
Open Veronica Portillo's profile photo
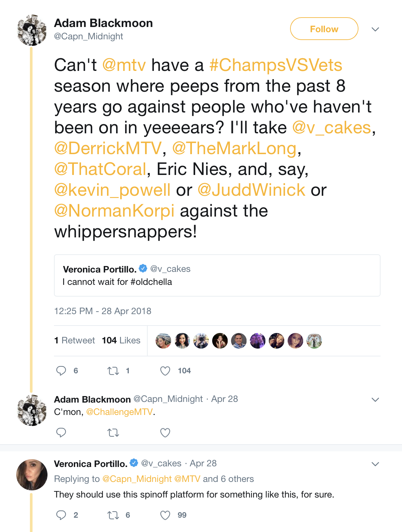point(32,475)
